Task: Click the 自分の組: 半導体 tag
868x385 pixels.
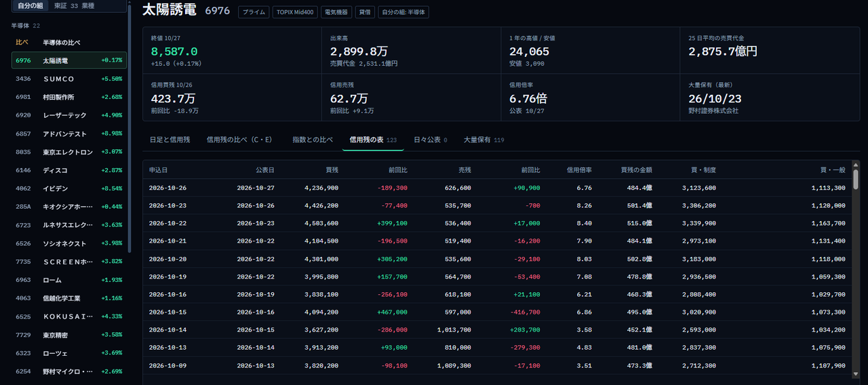Action: (x=403, y=12)
